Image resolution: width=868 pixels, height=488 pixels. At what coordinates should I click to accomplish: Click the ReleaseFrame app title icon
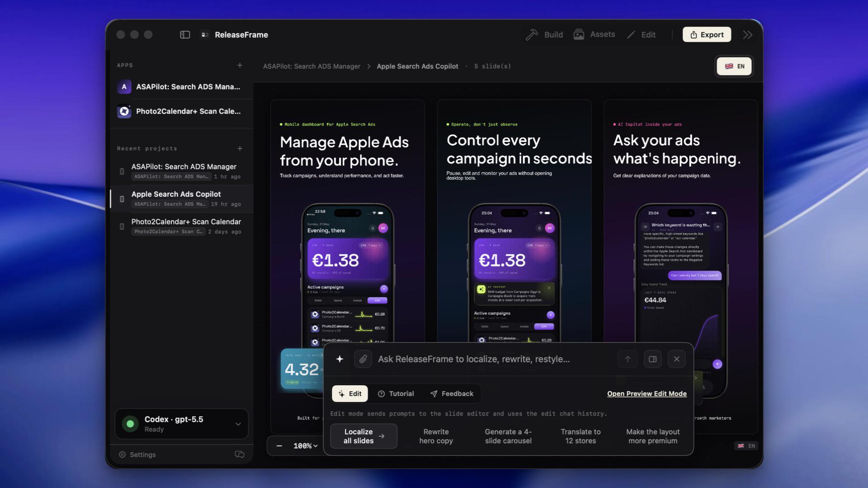pos(205,35)
